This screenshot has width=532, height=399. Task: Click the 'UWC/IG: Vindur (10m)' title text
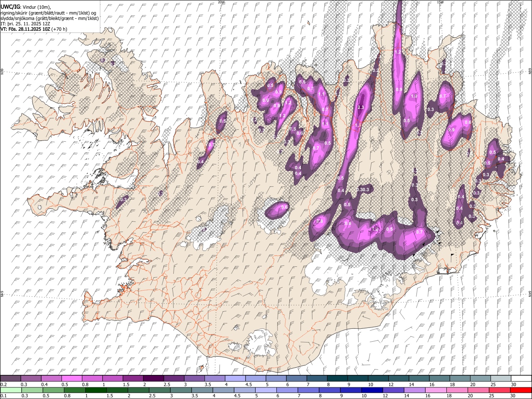(x=26, y=7)
